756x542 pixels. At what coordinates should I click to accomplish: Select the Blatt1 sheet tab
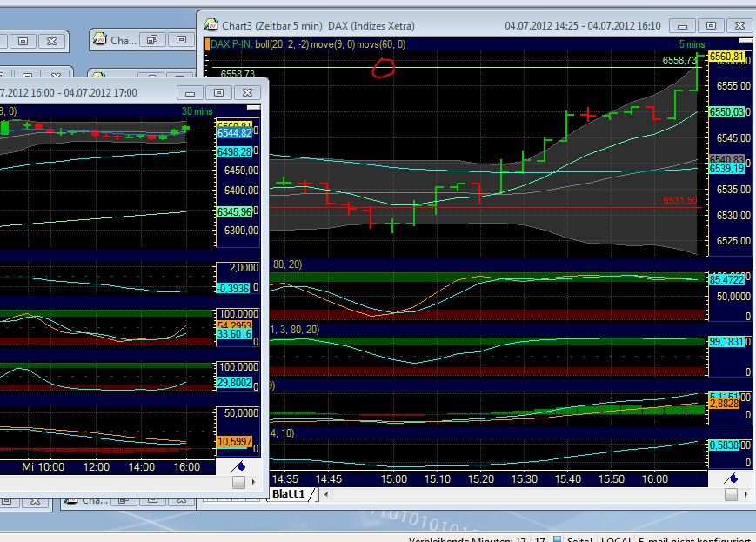tap(287, 493)
